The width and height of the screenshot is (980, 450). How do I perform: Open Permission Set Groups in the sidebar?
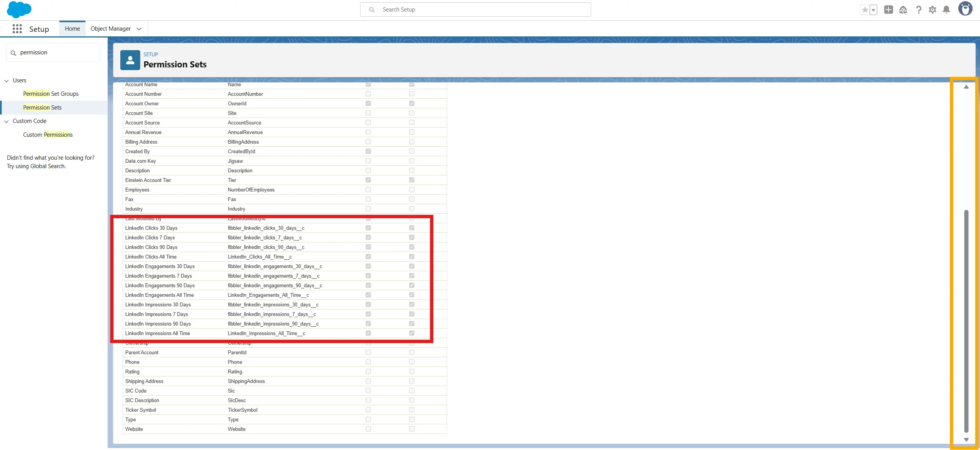[x=51, y=94]
